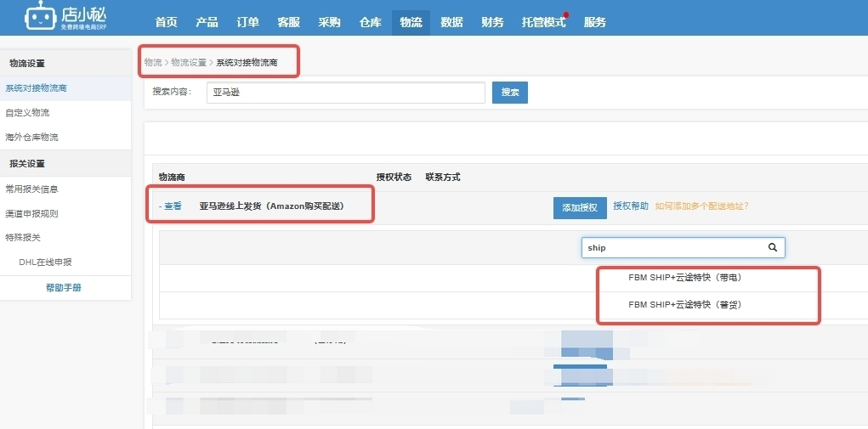868x429 pixels.
Task: Focus the 搜索内容 input with 亚马逊
Action: (x=345, y=93)
